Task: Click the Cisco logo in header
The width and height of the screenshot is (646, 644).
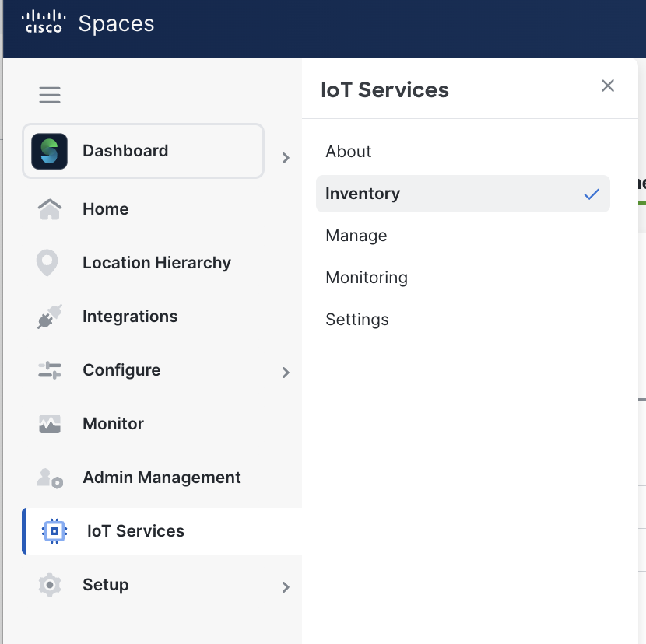Action: [44, 23]
